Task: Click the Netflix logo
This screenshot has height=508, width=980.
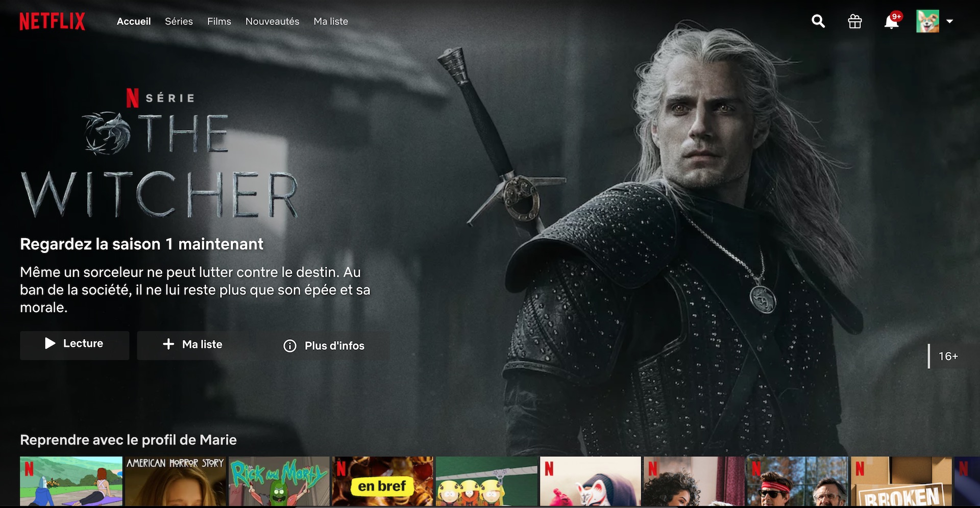Action: click(x=52, y=21)
